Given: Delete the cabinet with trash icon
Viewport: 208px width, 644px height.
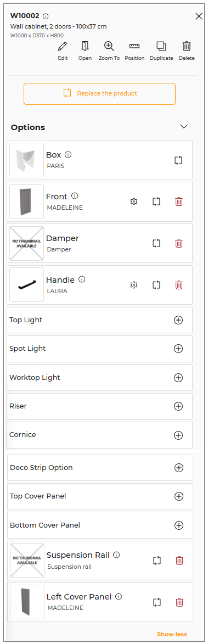Looking at the screenshot, I should pyautogui.click(x=187, y=46).
